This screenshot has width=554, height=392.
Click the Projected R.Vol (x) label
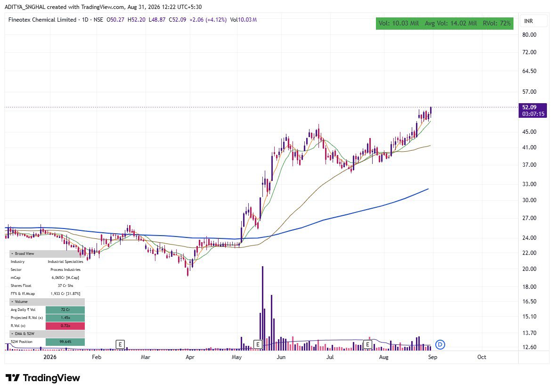click(26, 318)
